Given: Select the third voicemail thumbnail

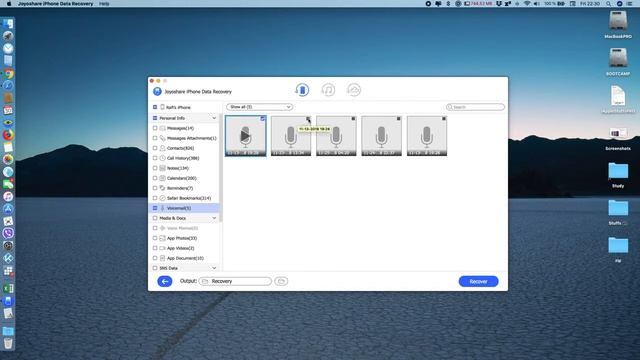Looking at the screenshot, I should 336,136.
